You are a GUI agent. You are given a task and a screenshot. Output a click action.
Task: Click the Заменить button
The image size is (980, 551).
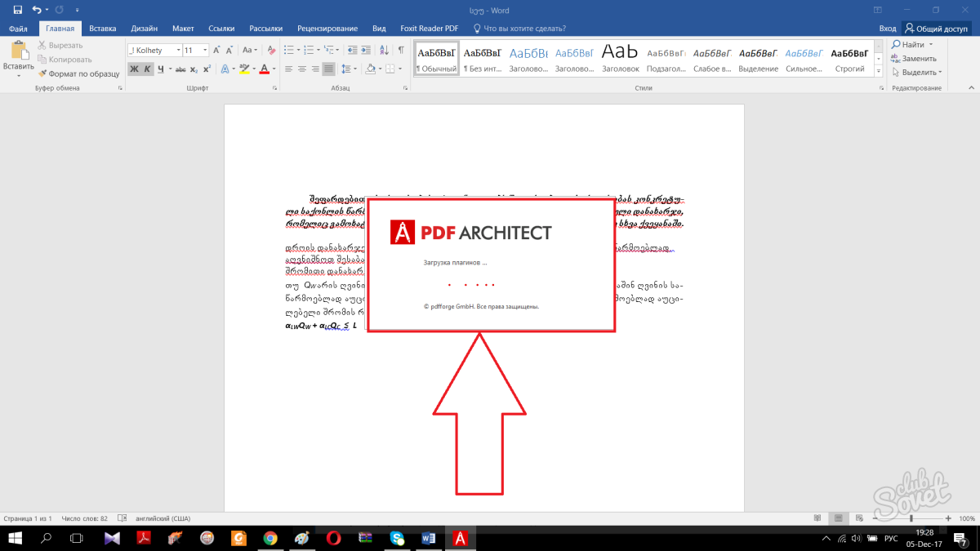pos(913,58)
